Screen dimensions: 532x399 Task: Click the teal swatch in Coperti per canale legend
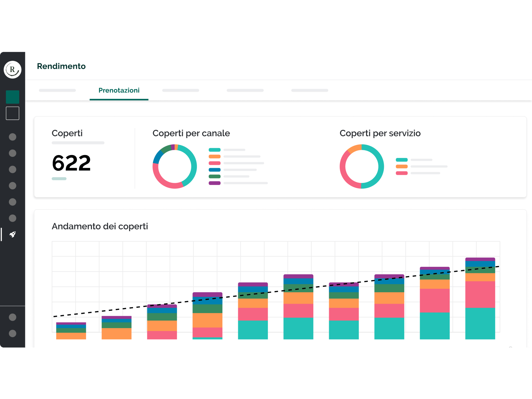tap(215, 150)
